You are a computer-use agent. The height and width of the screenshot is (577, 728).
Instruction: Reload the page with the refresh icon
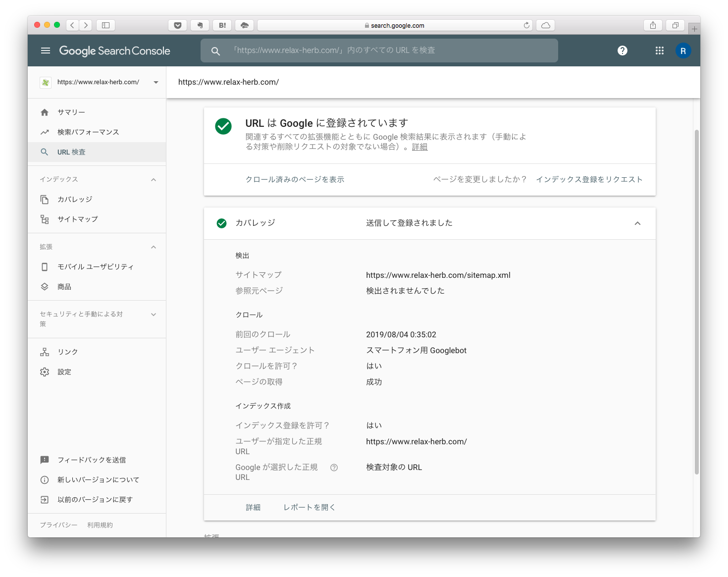pyautogui.click(x=526, y=25)
